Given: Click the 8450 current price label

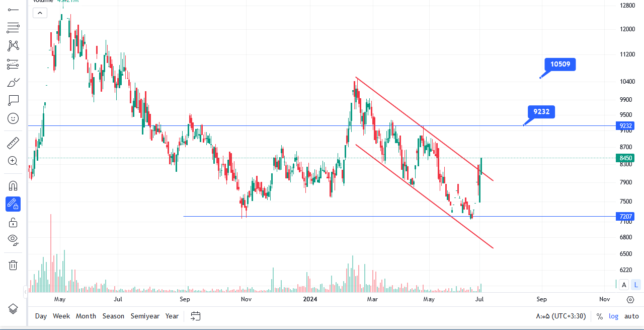Looking at the screenshot, I should pyautogui.click(x=626, y=158).
